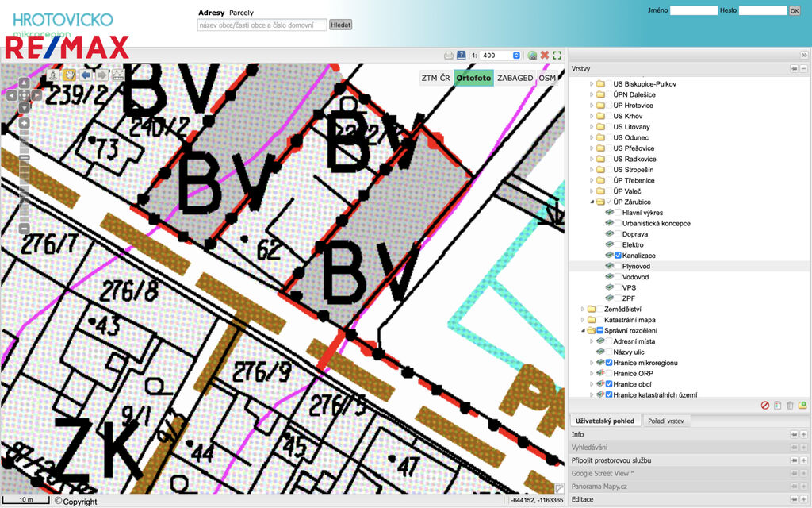
Task: Open the help question-mark icon
Action: coord(462,56)
